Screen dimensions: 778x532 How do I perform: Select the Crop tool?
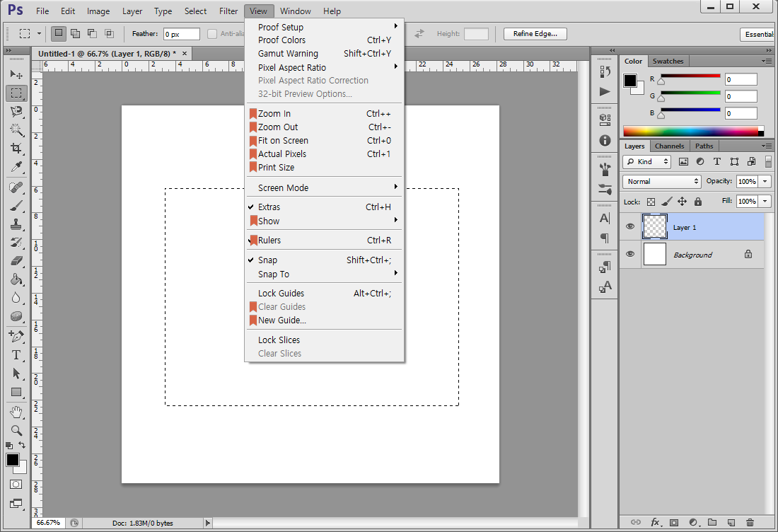(x=16, y=149)
